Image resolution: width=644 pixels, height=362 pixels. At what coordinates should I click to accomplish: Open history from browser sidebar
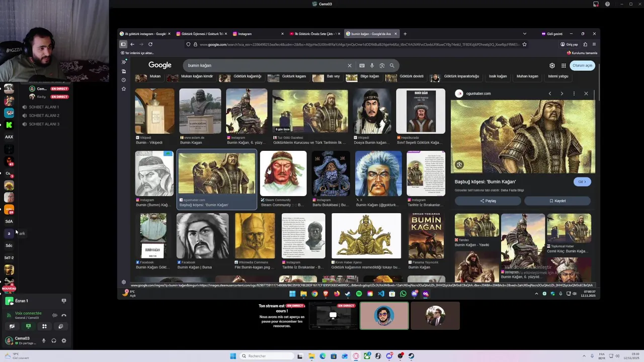[124, 80]
